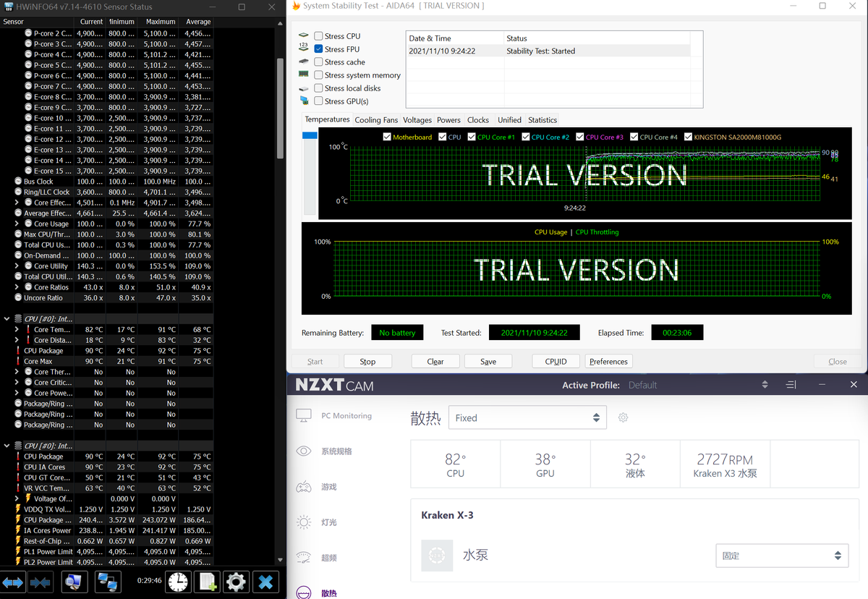The height and width of the screenshot is (599, 868).
Task: Open PC Monitoring in NZXT CAM sidebar
Action: point(346,416)
